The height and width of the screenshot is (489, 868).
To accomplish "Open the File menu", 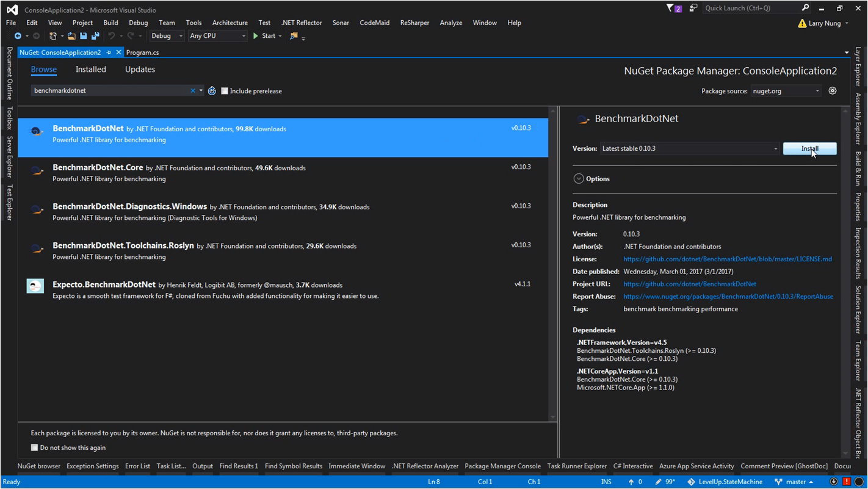I will (11, 23).
